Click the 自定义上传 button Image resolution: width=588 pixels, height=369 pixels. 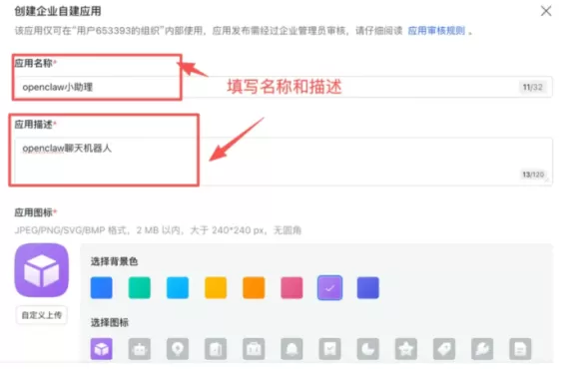click(x=42, y=315)
